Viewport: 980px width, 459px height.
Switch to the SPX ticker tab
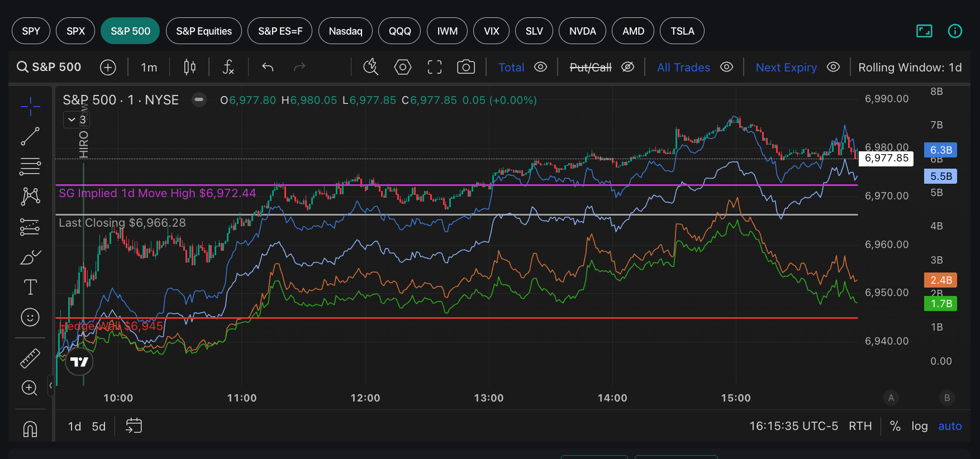(75, 31)
